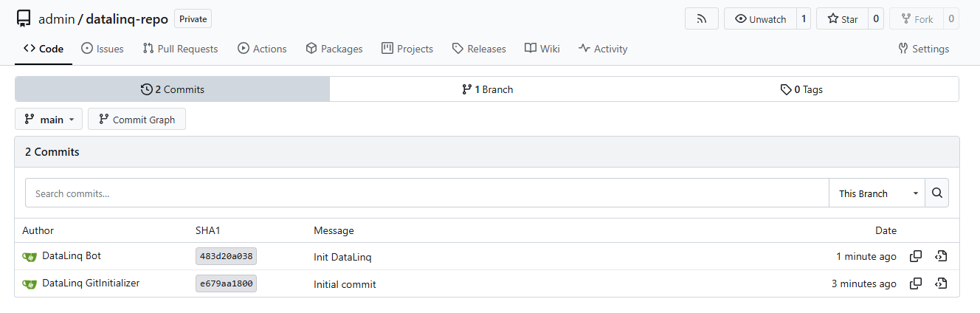View the 1 Branch summary
This screenshot has height=313, width=980.
pos(487,89)
